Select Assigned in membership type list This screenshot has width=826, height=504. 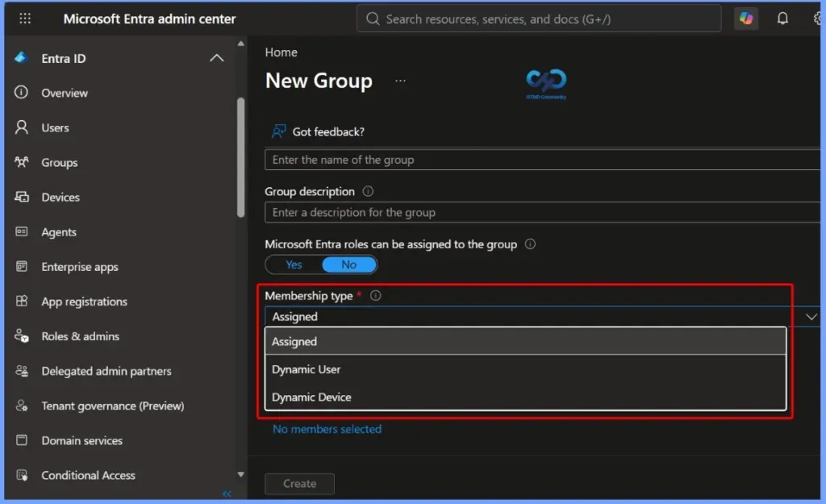526,341
